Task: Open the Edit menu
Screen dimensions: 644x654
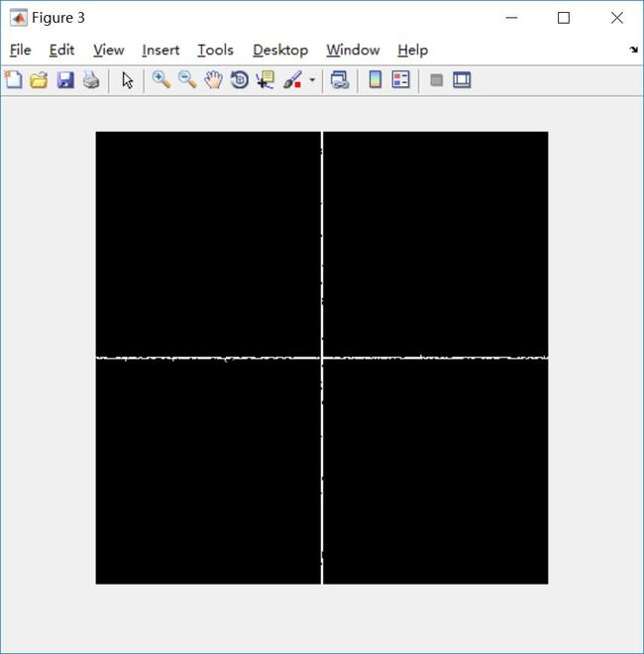Action: (61, 51)
